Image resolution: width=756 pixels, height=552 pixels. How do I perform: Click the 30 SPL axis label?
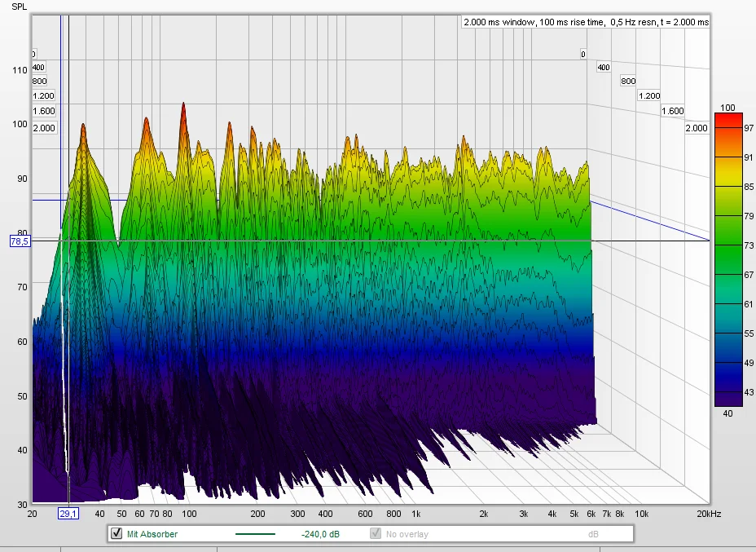[22, 505]
